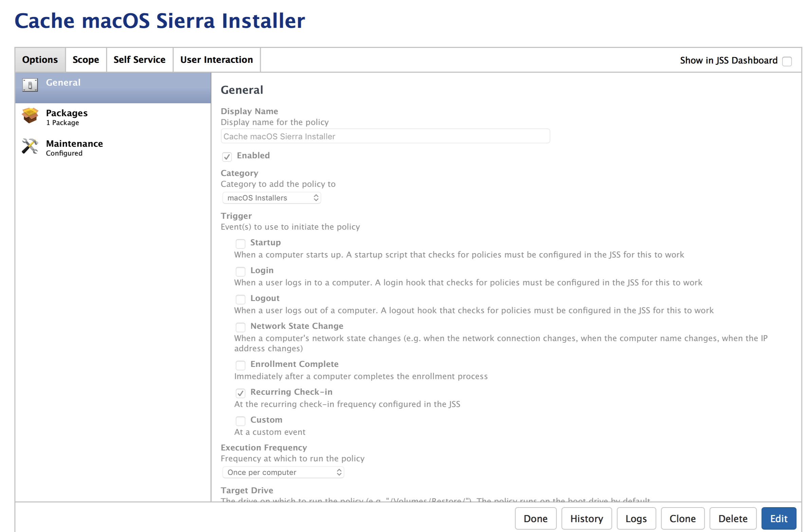Select the Maintenance section label
The width and height of the screenshot is (812, 532).
point(74,144)
